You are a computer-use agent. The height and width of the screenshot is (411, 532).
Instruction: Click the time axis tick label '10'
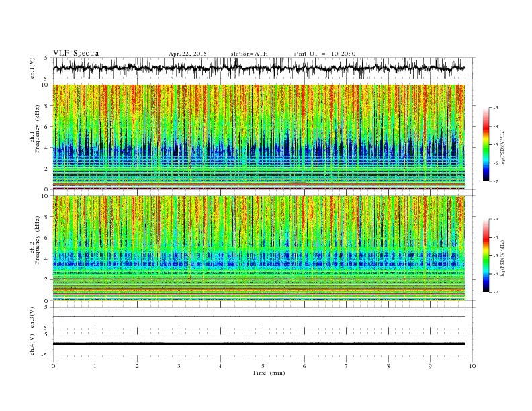[x=472, y=366]
